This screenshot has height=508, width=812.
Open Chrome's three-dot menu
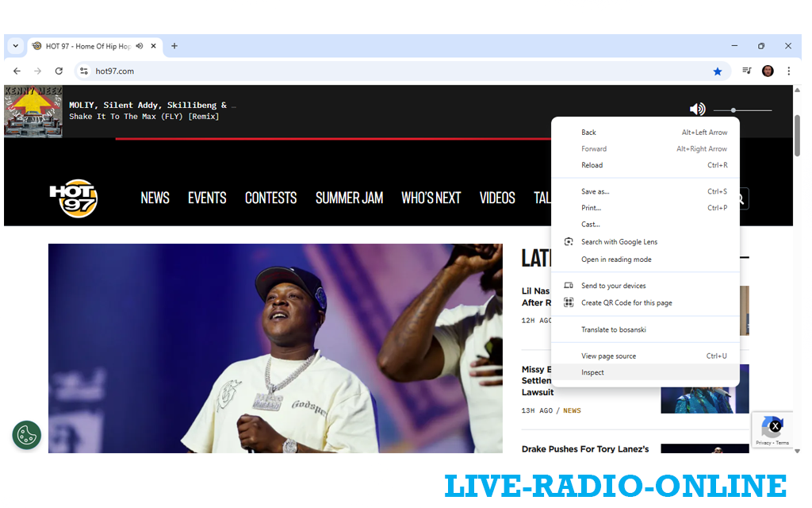pos(788,71)
